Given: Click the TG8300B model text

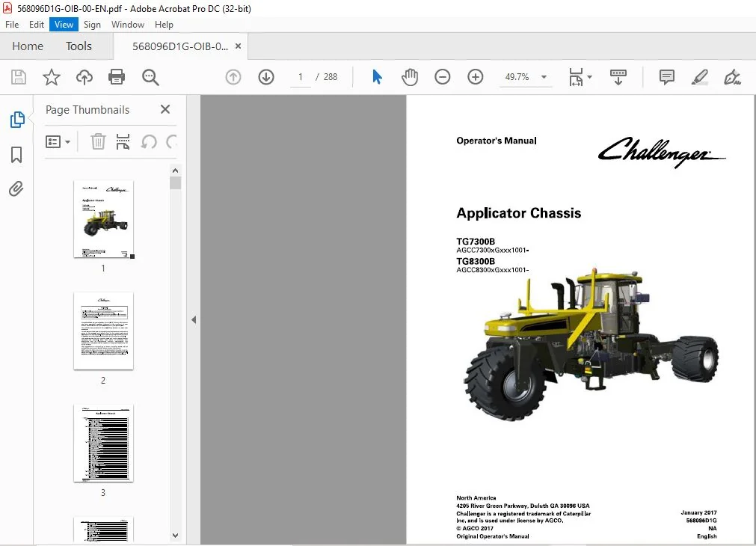Looking at the screenshot, I should [x=476, y=262].
